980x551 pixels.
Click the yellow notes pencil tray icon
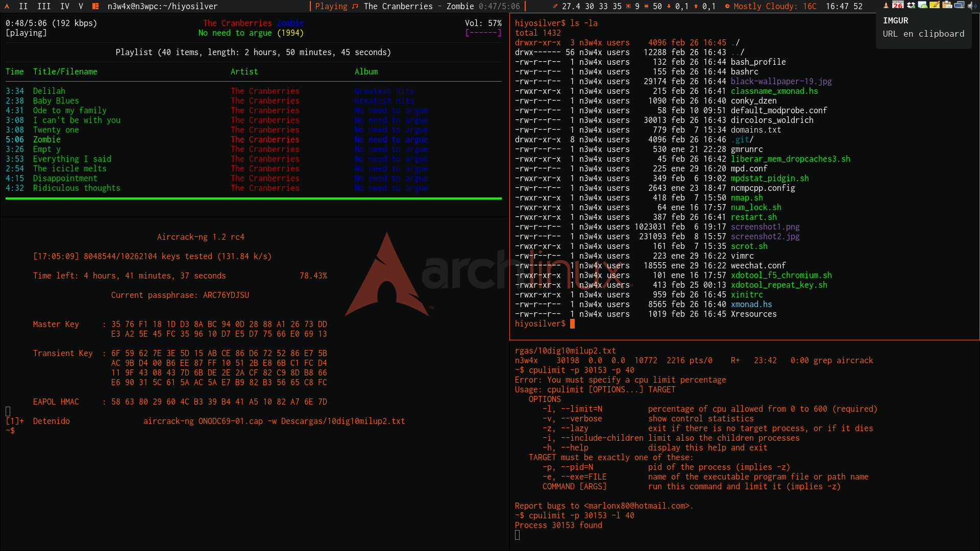click(x=935, y=5)
